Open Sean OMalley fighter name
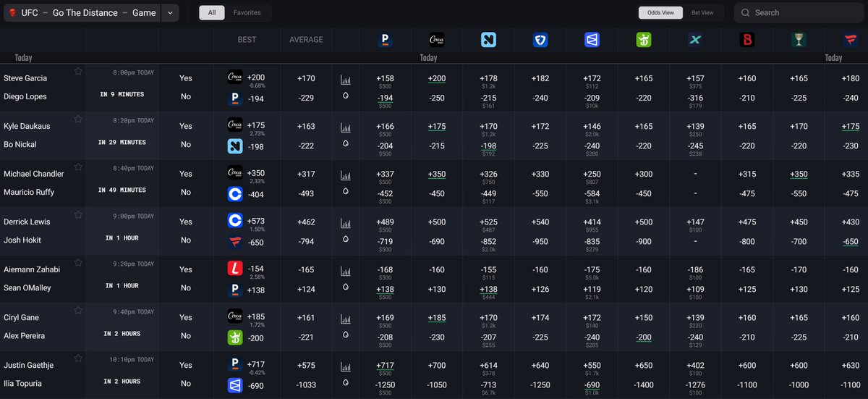868x399 pixels. [26, 287]
